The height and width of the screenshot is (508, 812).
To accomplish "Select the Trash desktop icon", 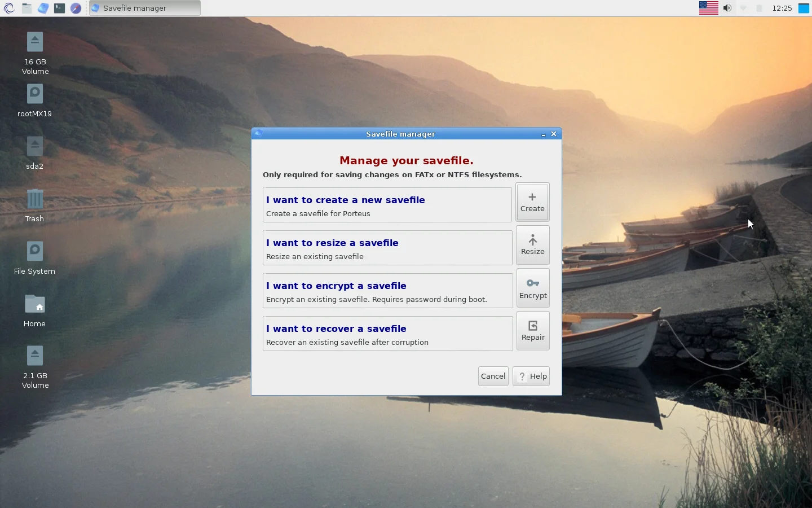I will coord(34,205).
